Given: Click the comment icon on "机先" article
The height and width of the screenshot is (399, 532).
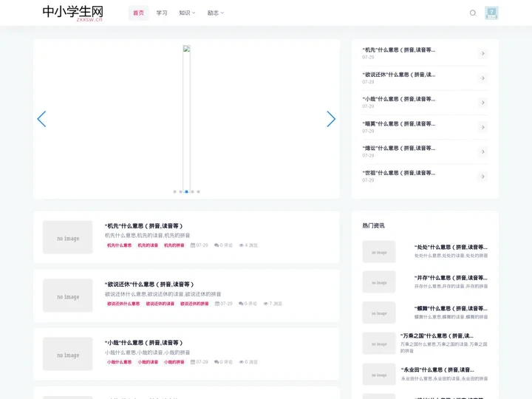Looking at the screenshot, I should click(x=216, y=245).
